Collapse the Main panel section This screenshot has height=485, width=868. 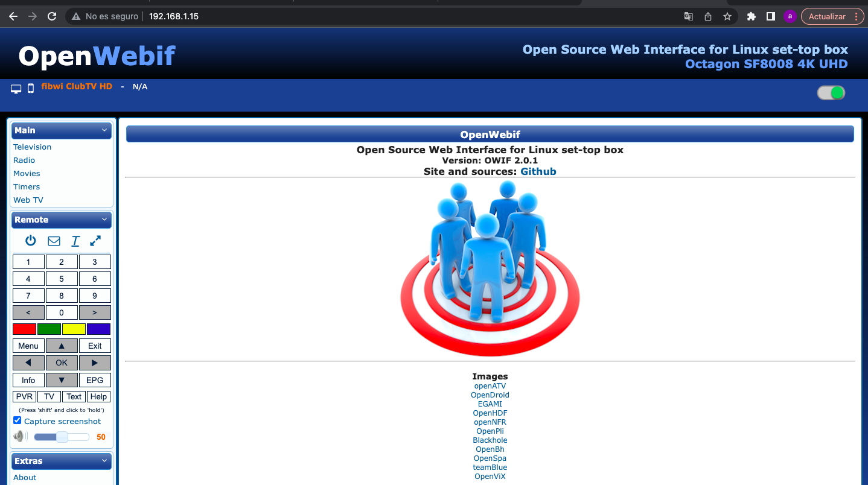pyautogui.click(x=104, y=130)
